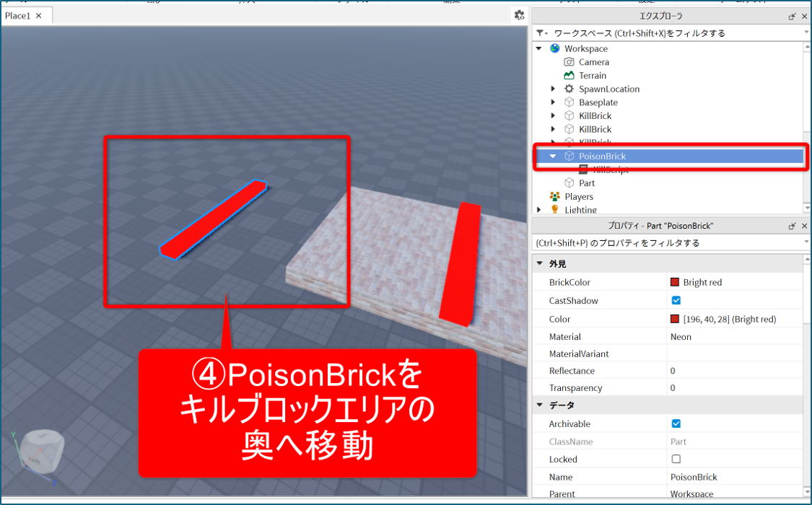
Task: Click the view orientation cube in the viewport
Action: pyautogui.click(x=36, y=453)
